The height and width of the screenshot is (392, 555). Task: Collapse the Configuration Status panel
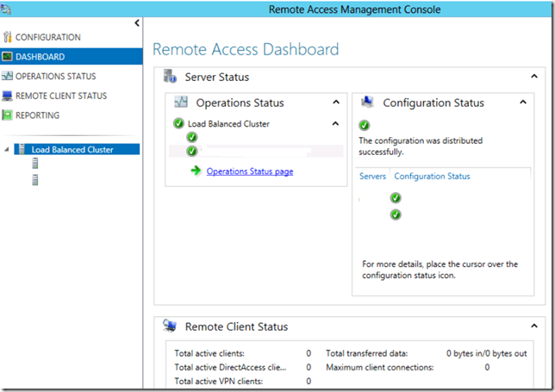tap(521, 103)
